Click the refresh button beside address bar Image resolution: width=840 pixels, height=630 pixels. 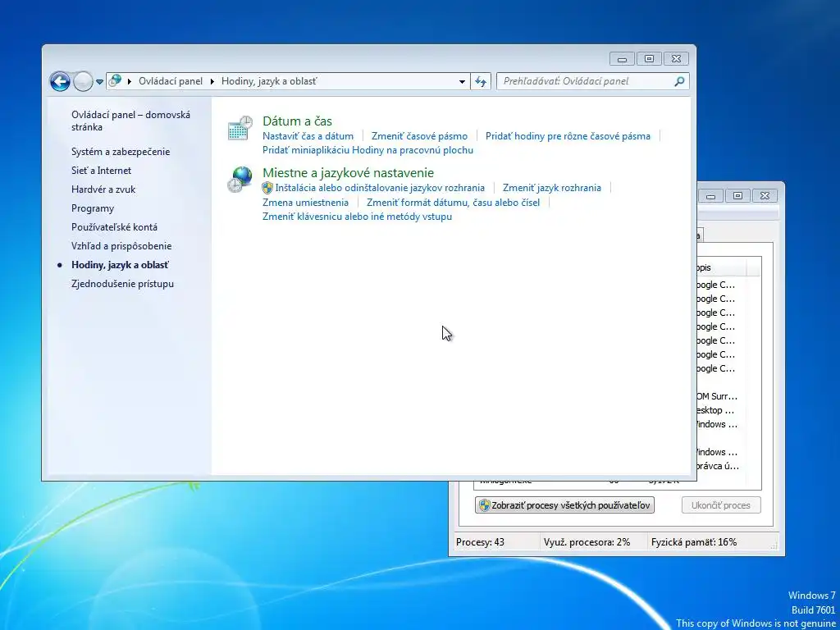click(x=481, y=81)
